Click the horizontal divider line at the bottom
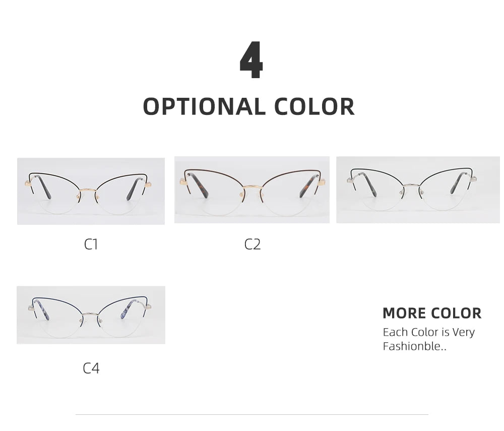This screenshot has height=431, width=504. (251, 414)
